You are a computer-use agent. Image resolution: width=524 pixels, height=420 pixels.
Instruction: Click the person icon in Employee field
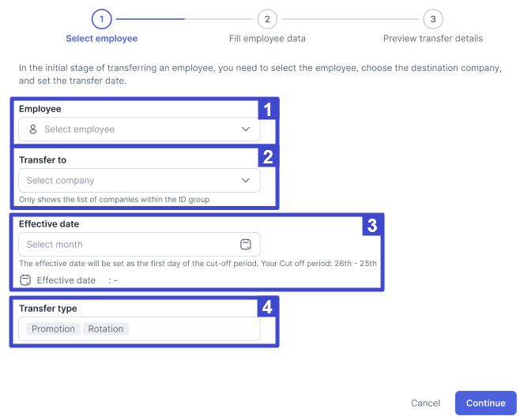pyautogui.click(x=32, y=129)
